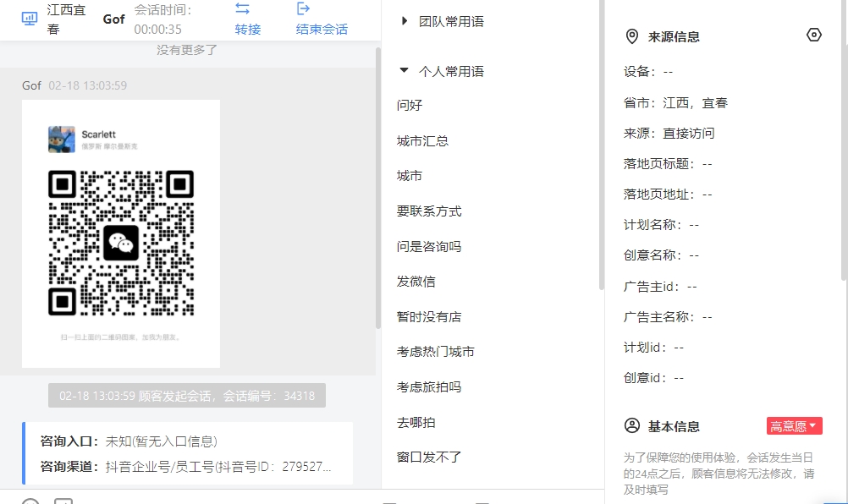Click the quick phrases panel scrollbar
The image size is (848, 504).
click(x=602, y=145)
